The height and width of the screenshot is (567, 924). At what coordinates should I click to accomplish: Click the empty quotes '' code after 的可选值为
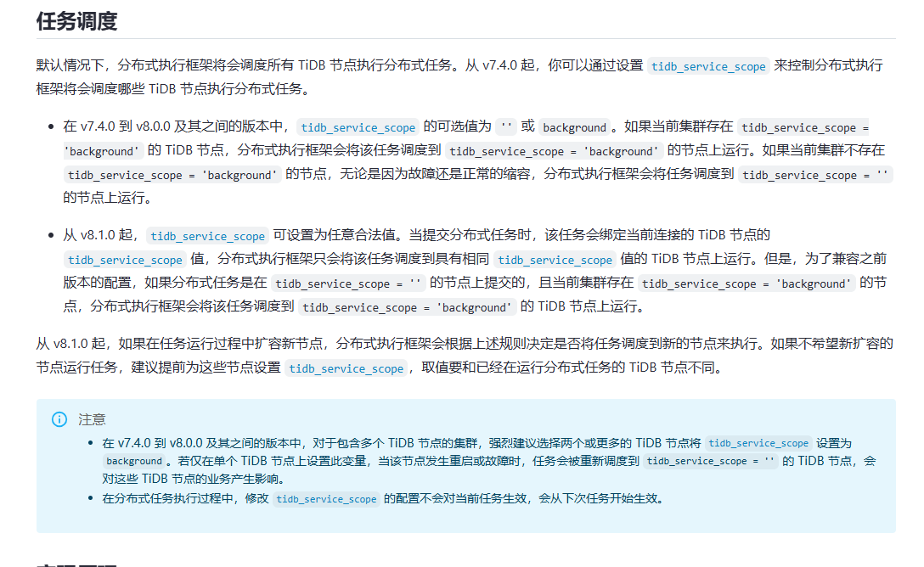(506, 127)
